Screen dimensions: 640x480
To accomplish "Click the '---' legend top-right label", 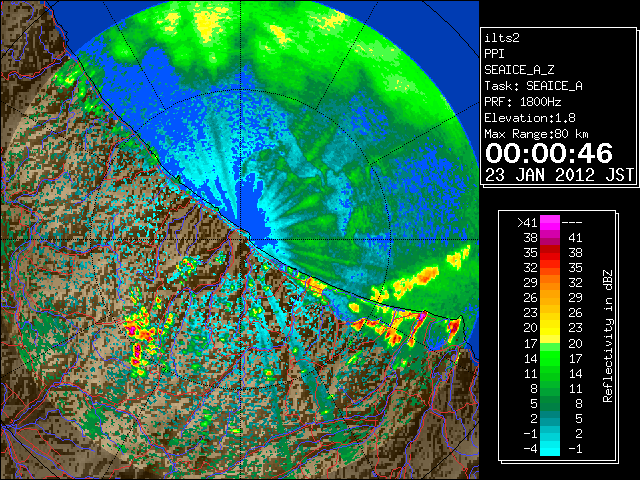I will (572, 223).
